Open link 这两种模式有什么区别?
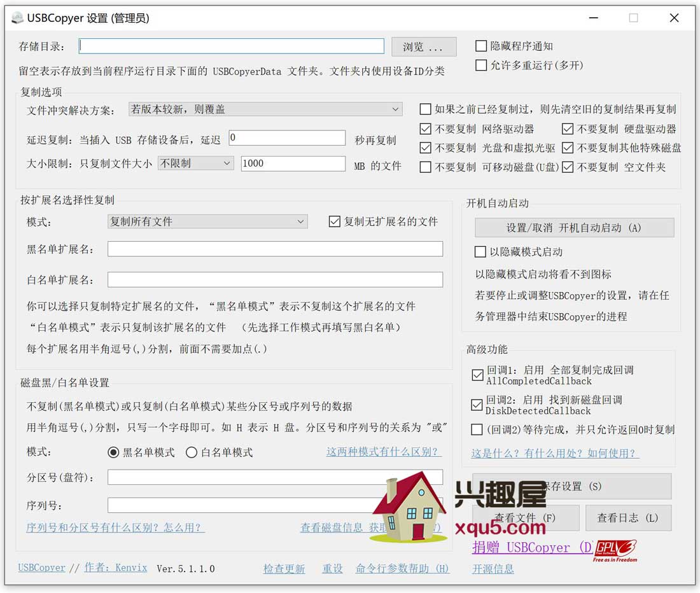 pyautogui.click(x=383, y=452)
